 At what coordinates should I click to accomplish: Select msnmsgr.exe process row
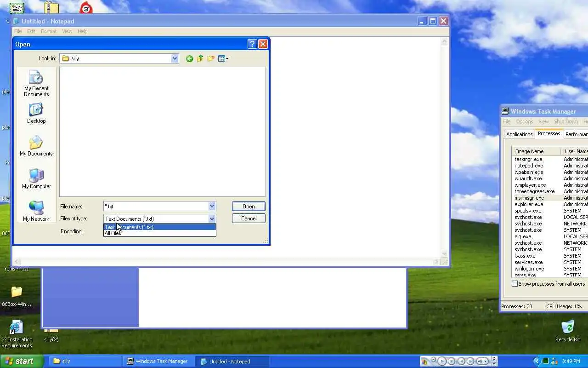tap(550, 198)
